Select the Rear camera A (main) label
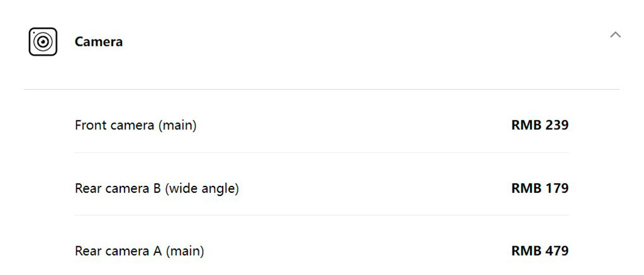 tap(139, 251)
